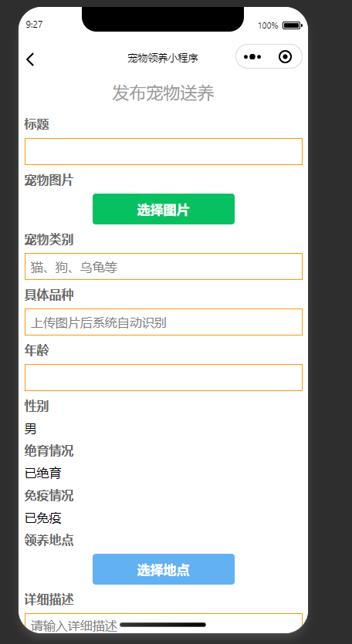Focus the 详细描述 text area
This screenshot has height=644, width=352.
(x=164, y=623)
